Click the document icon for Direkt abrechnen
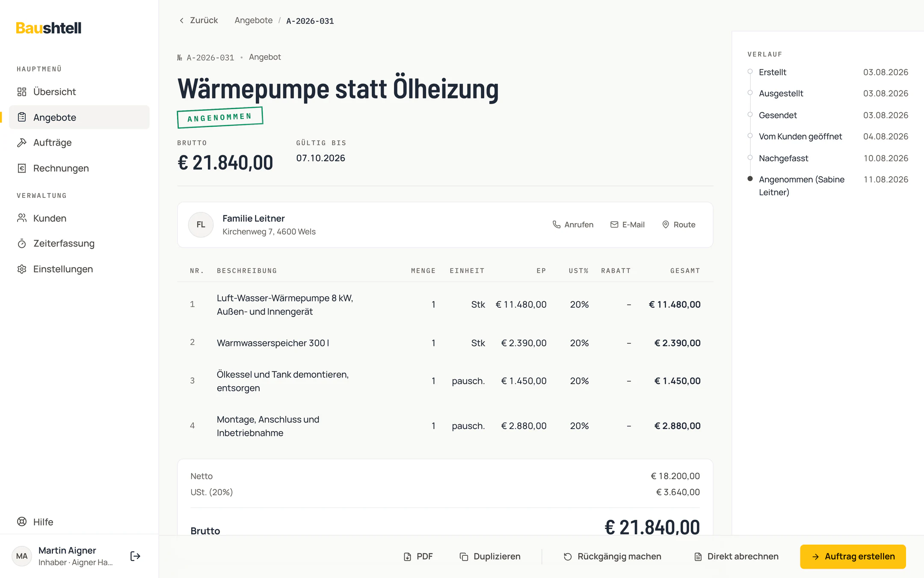The image size is (924, 578). click(x=698, y=557)
